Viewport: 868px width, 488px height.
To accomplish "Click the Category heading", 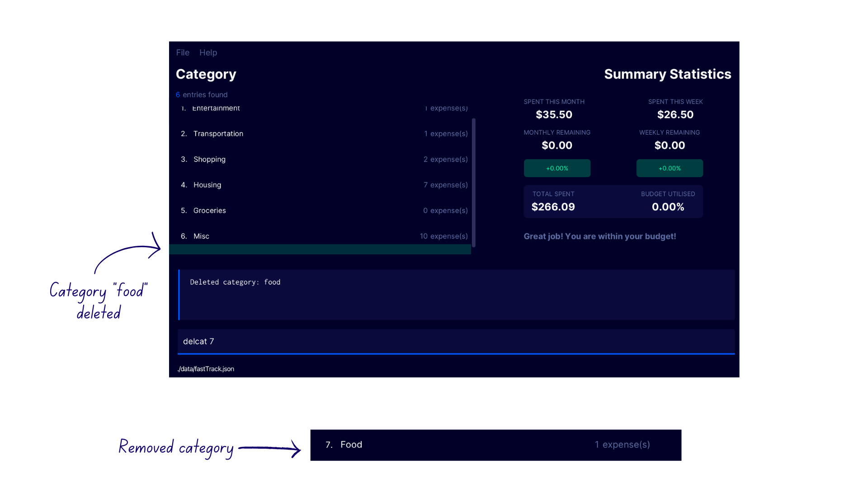I will pos(206,75).
